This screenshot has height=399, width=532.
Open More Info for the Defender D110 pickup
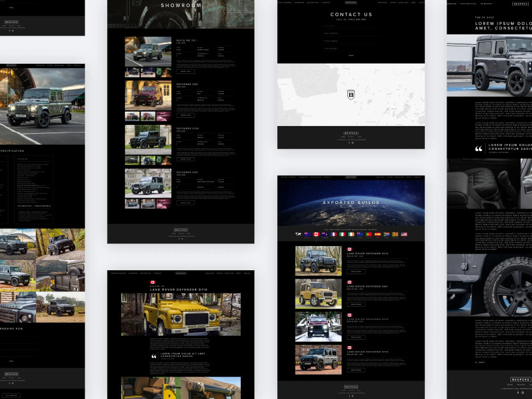(185, 159)
